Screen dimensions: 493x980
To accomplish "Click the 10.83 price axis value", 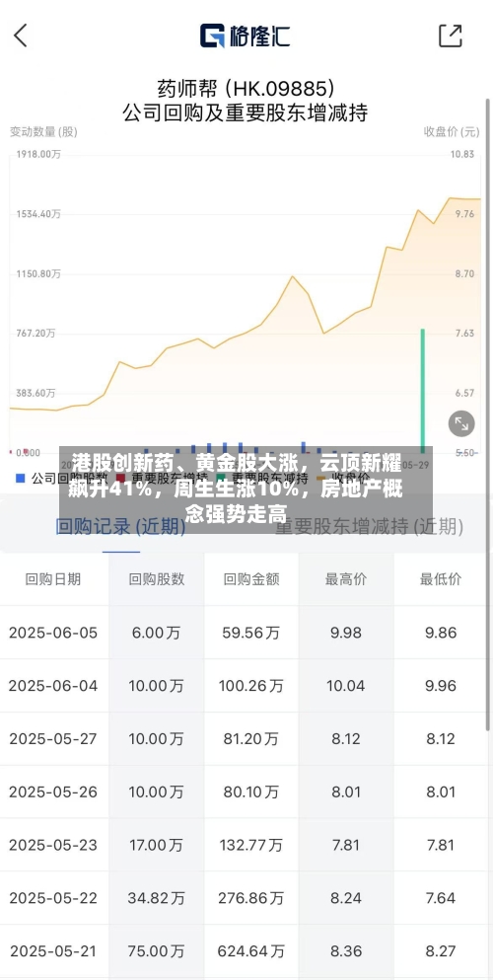I will (462, 154).
